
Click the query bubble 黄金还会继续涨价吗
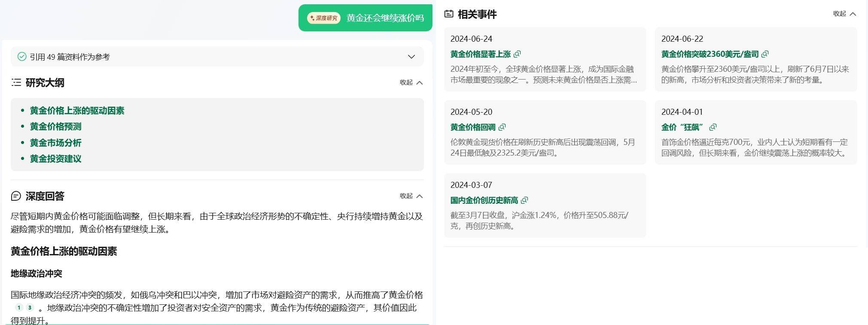tap(365, 18)
